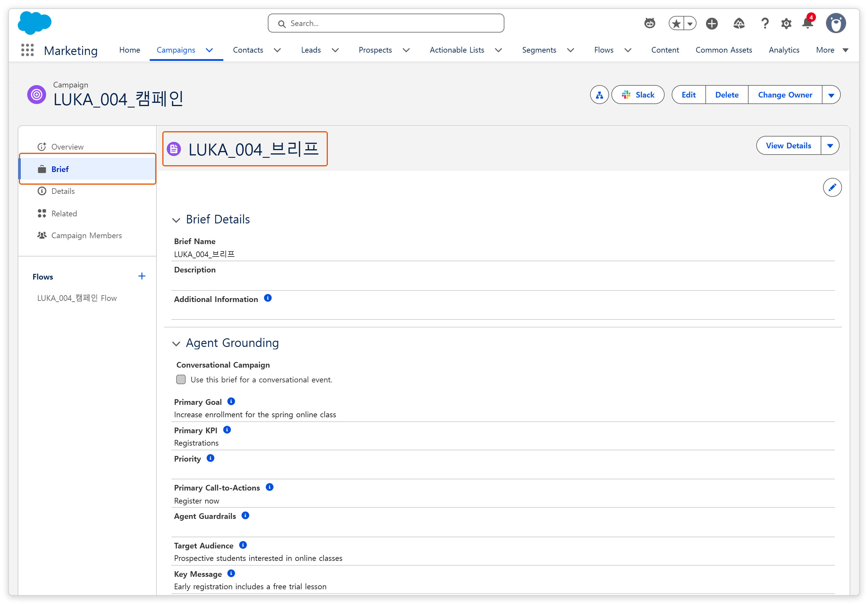
Task: Show info tooltip for Additional Information
Action: pyautogui.click(x=268, y=298)
